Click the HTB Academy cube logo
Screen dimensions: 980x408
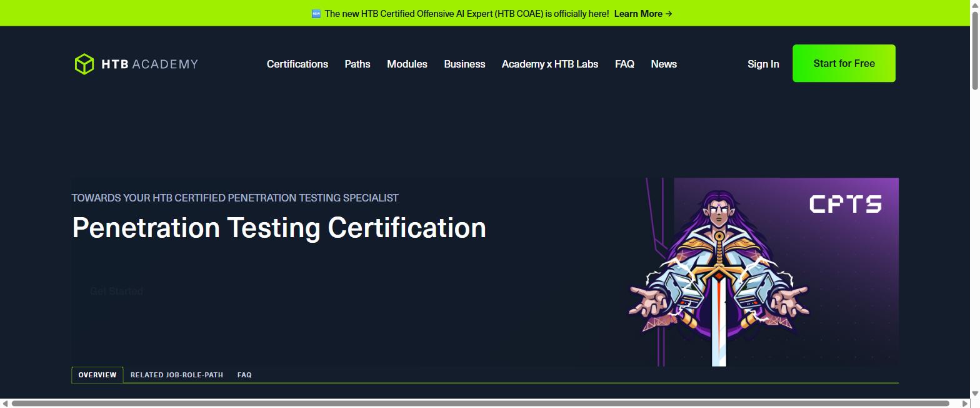(84, 64)
